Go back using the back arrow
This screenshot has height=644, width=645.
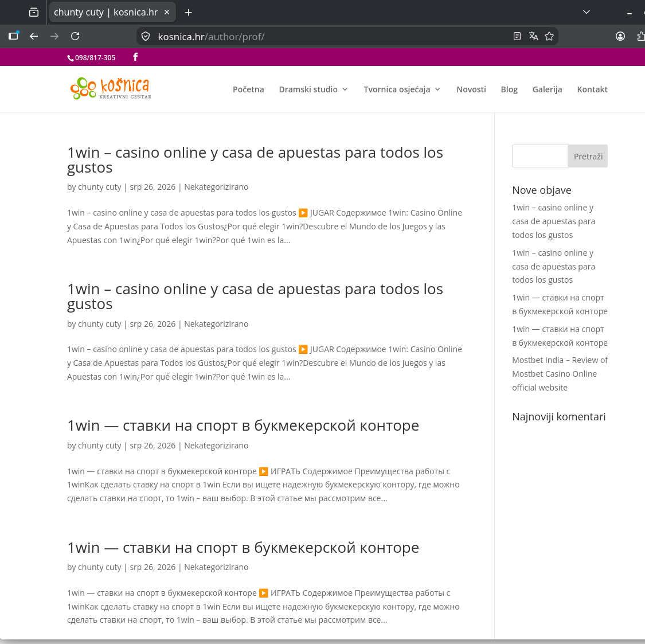coord(34,36)
